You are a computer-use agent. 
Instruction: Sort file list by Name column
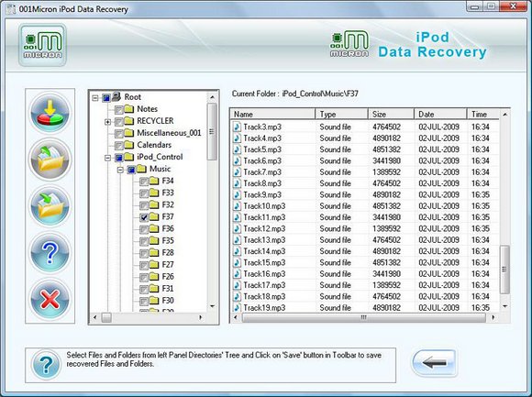(273, 115)
